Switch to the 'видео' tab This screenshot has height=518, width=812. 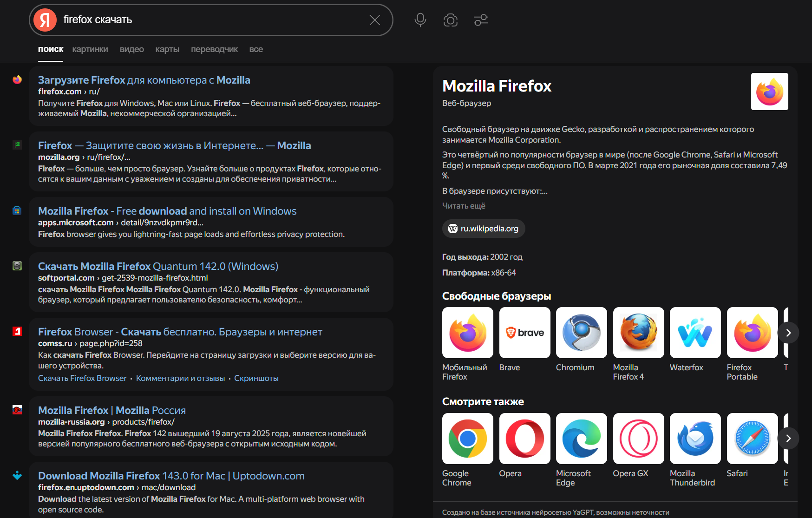[131, 49]
